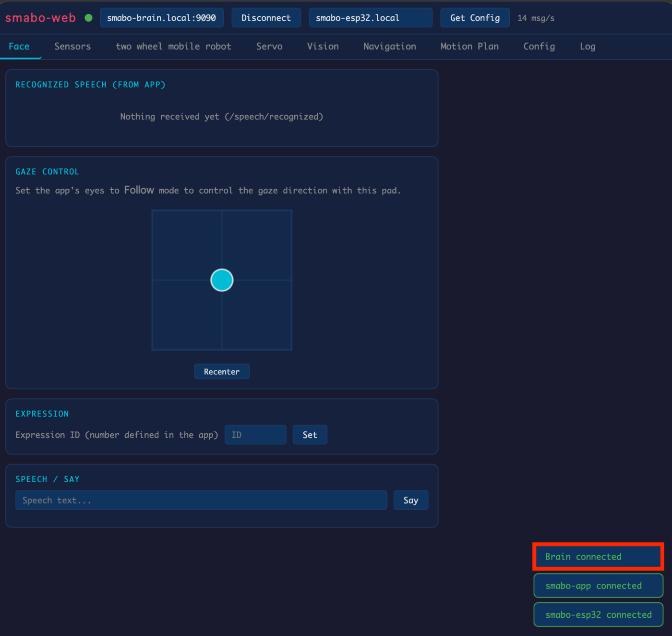The width and height of the screenshot is (672, 636).
Task: Click the GAZE CONTROL heading
Action: (x=47, y=171)
